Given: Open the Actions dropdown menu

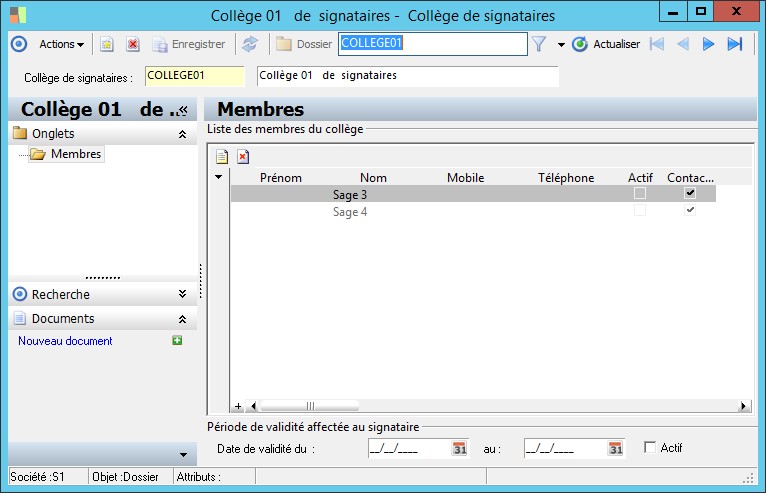Looking at the screenshot, I should pos(61,44).
